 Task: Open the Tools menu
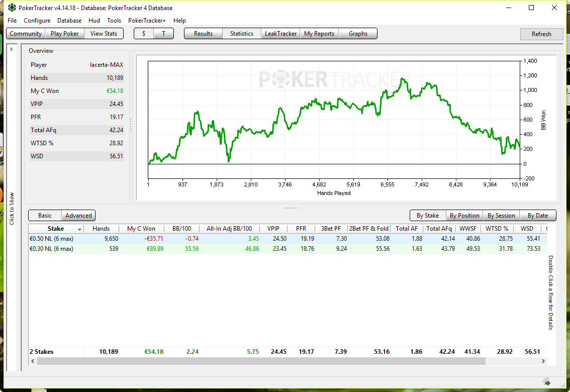click(x=114, y=21)
